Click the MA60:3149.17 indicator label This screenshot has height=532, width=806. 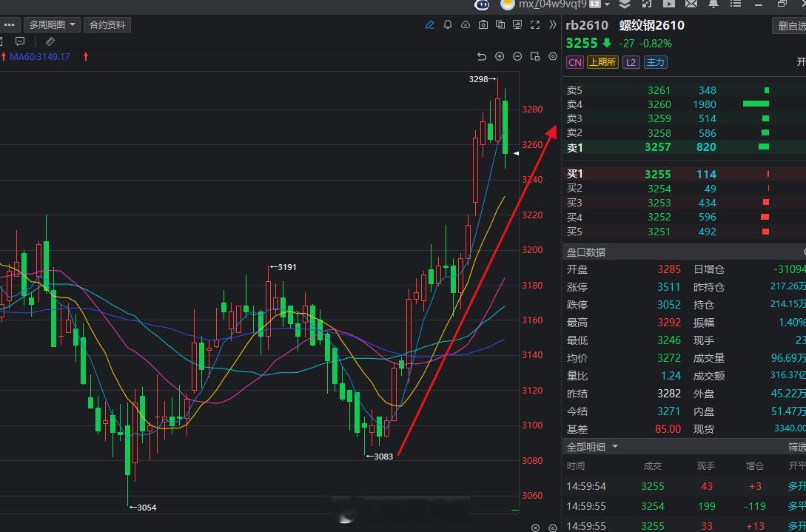[x=39, y=56]
